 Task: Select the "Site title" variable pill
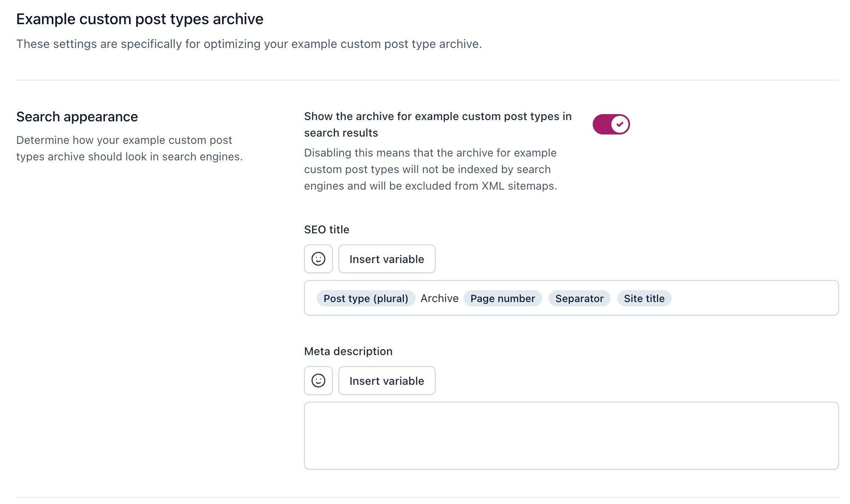pyautogui.click(x=644, y=298)
